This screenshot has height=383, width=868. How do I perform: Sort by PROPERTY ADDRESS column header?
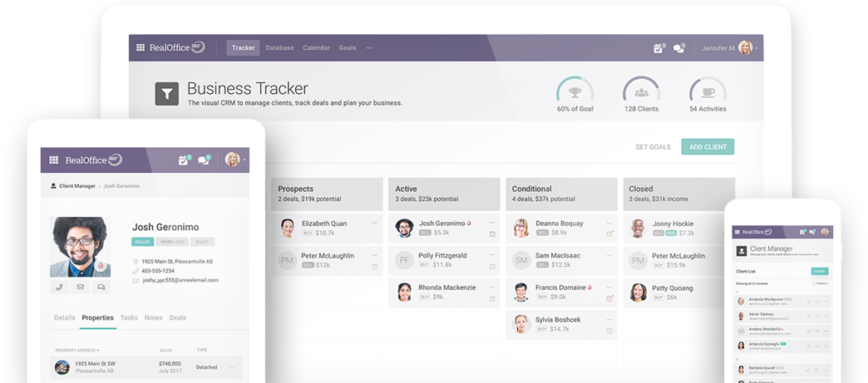point(77,350)
